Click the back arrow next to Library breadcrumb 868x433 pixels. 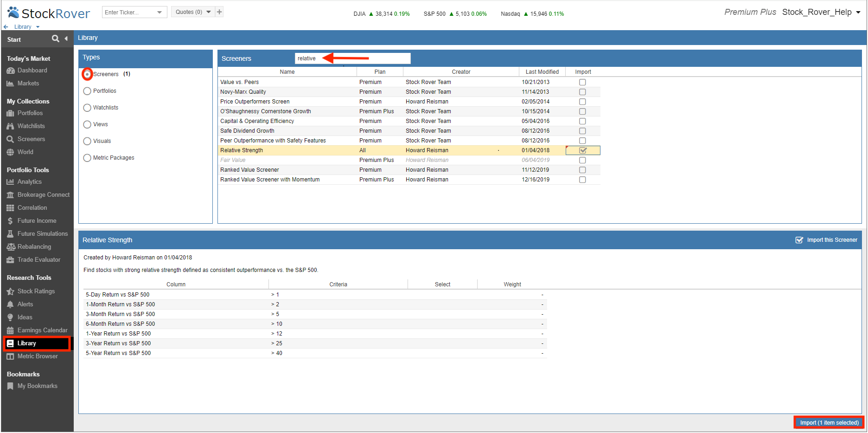(x=6, y=27)
